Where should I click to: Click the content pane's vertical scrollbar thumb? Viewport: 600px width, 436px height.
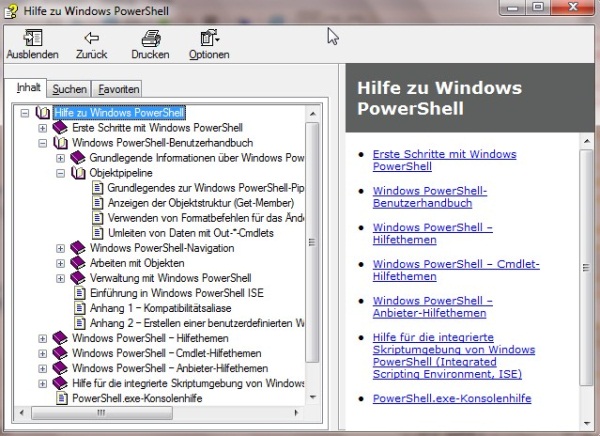coord(586,268)
